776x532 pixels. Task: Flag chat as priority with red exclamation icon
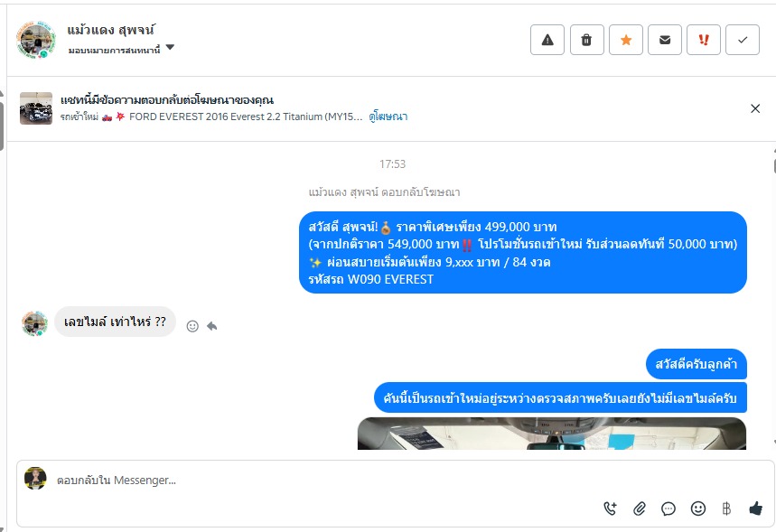(704, 40)
